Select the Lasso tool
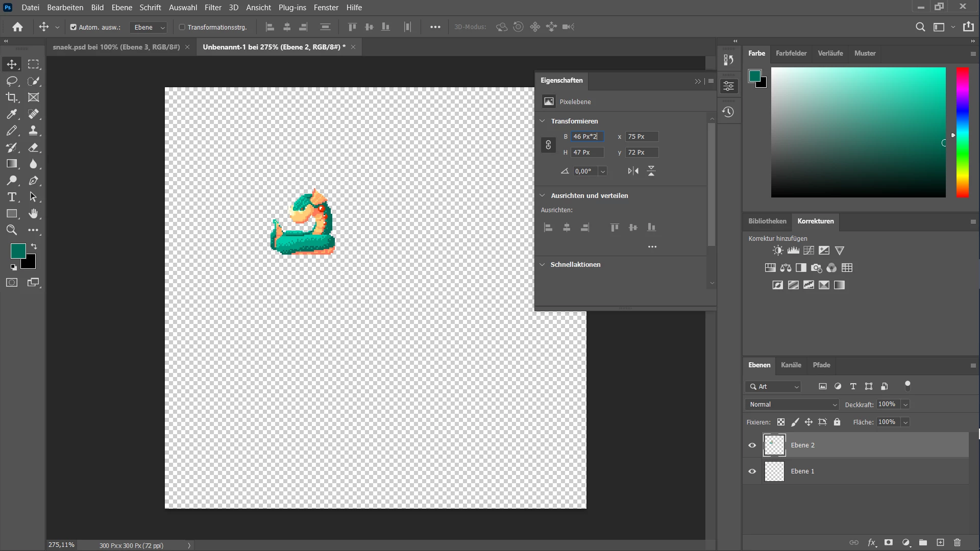Image resolution: width=980 pixels, height=551 pixels. click(x=12, y=81)
